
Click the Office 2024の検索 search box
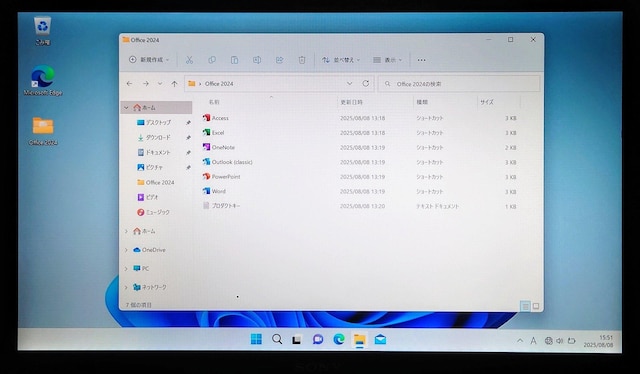459,84
